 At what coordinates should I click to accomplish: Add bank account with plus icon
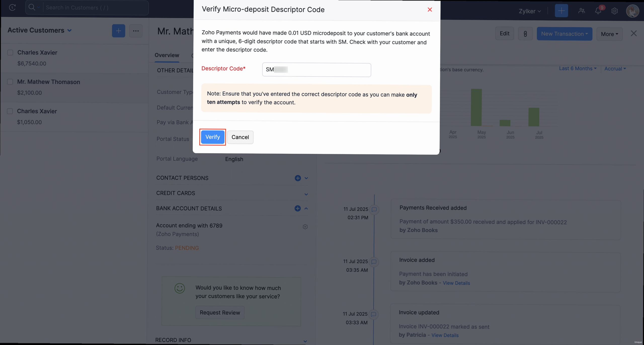coord(297,208)
